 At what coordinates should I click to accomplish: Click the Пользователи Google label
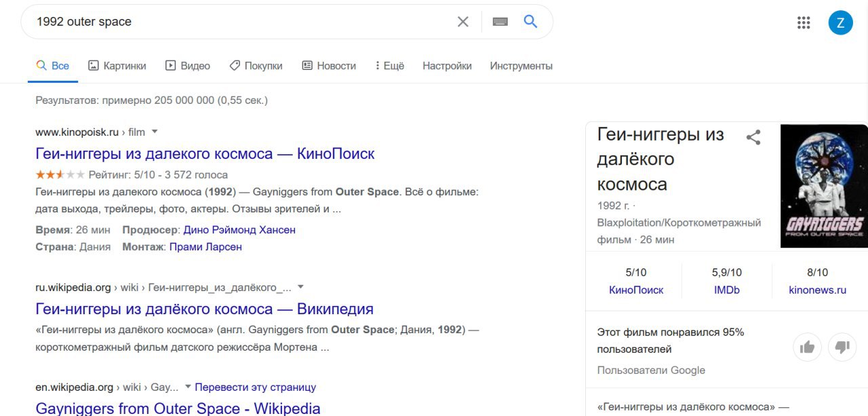click(651, 370)
